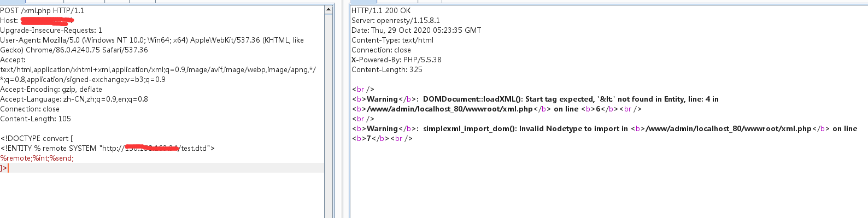868x218 pixels.
Task: Click the 'Date: Thu, 29 Oct 2020' header
Action: coord(417,30)
